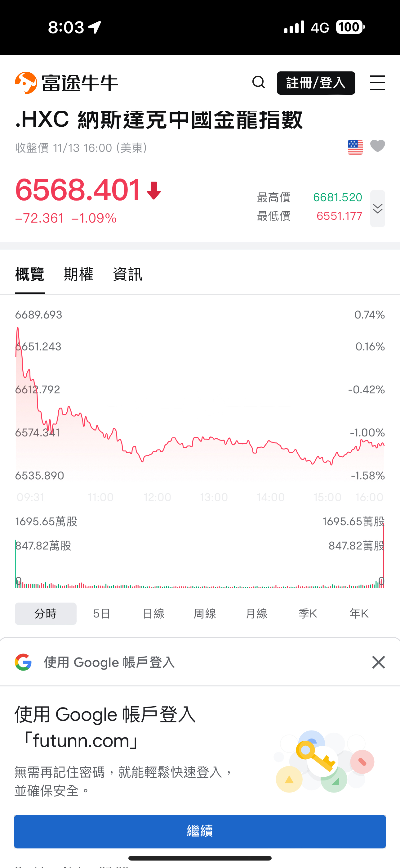Viewport: 400px width, 868px height.
Task: Tap the price line near 13:00
Action: tap(214, 439)
